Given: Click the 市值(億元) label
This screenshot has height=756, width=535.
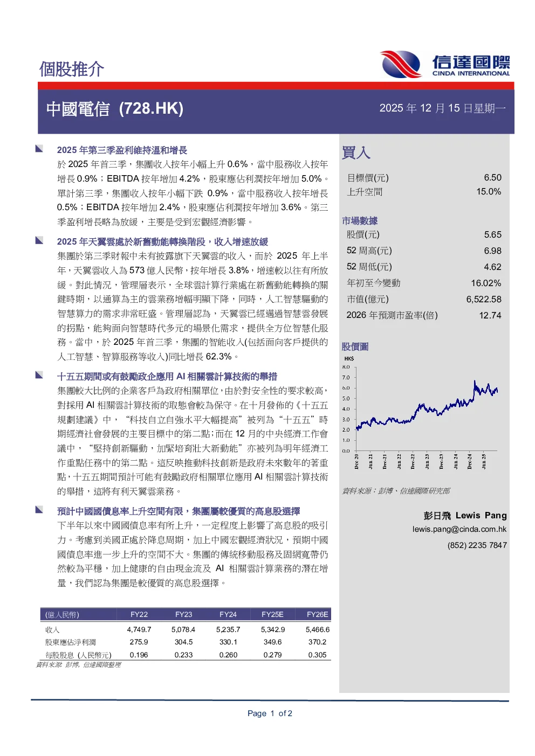Looking at the screenshot, I should pyautogui.click(x=368, y=299).
